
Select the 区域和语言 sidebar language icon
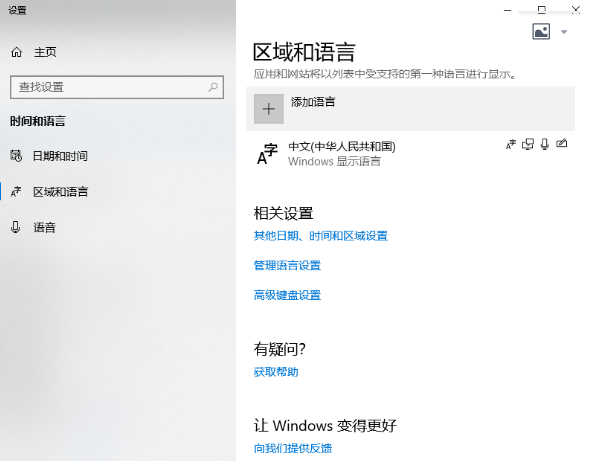click(x=16, y=192)
